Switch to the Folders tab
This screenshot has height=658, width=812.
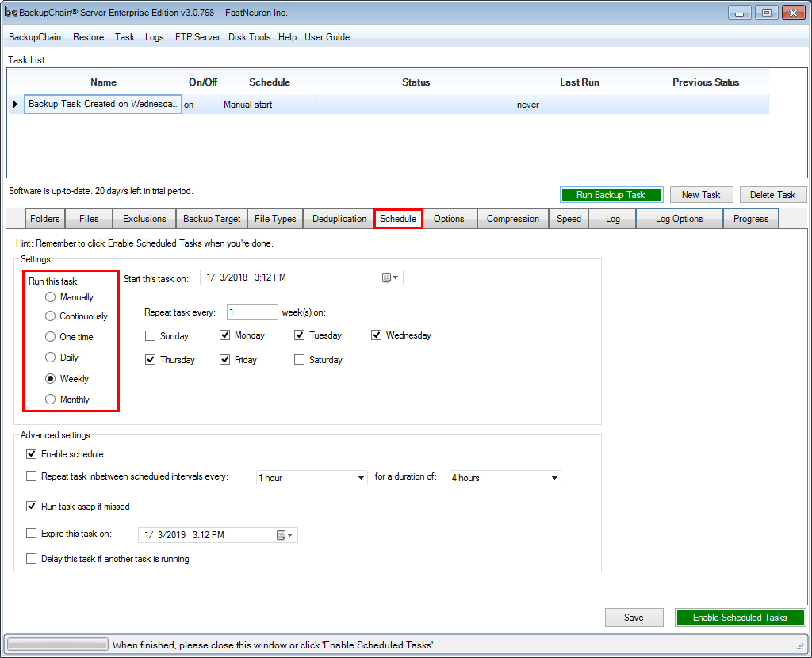click(45, 219)
